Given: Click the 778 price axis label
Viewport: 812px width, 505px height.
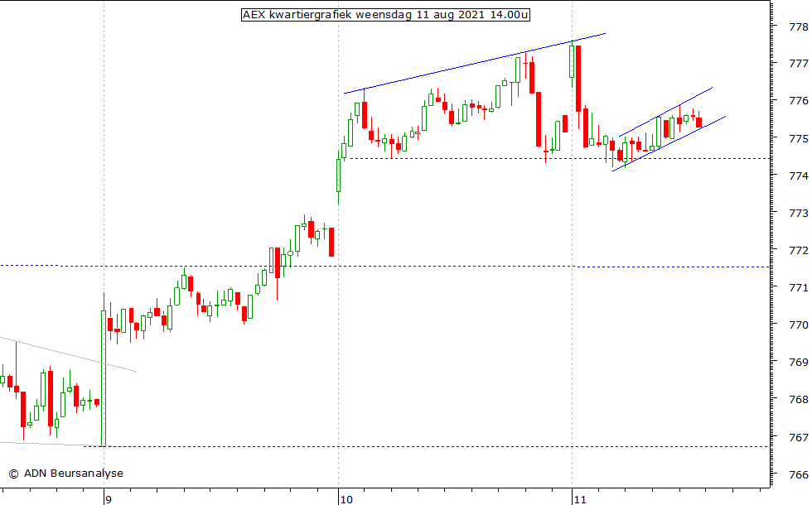Looking at the screenshot, I should point(799,26).
